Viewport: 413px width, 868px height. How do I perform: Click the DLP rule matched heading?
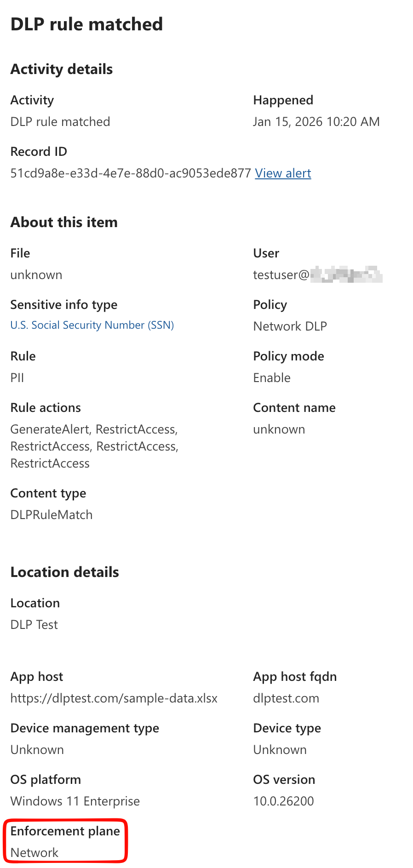point(86,24)
